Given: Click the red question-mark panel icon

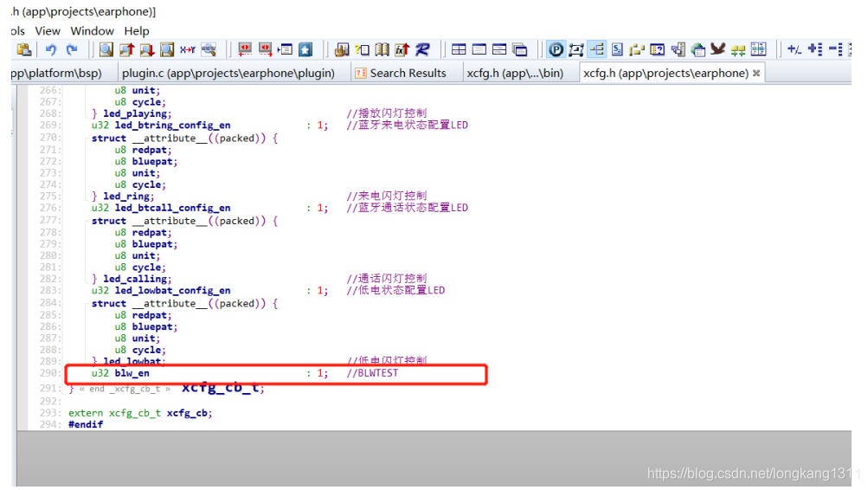Looking at the screenshot, I should pos(657,50).
